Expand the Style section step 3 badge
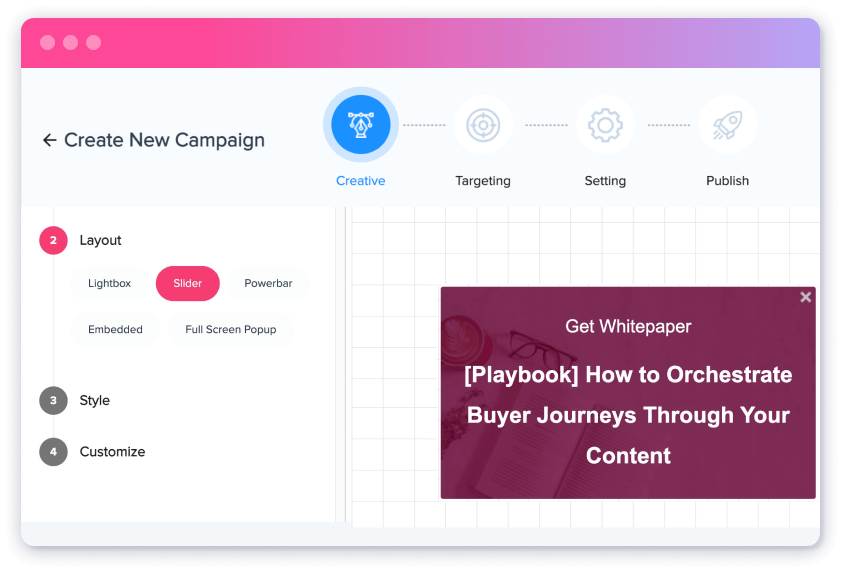 pyautogui.click(x=53, y=401)
